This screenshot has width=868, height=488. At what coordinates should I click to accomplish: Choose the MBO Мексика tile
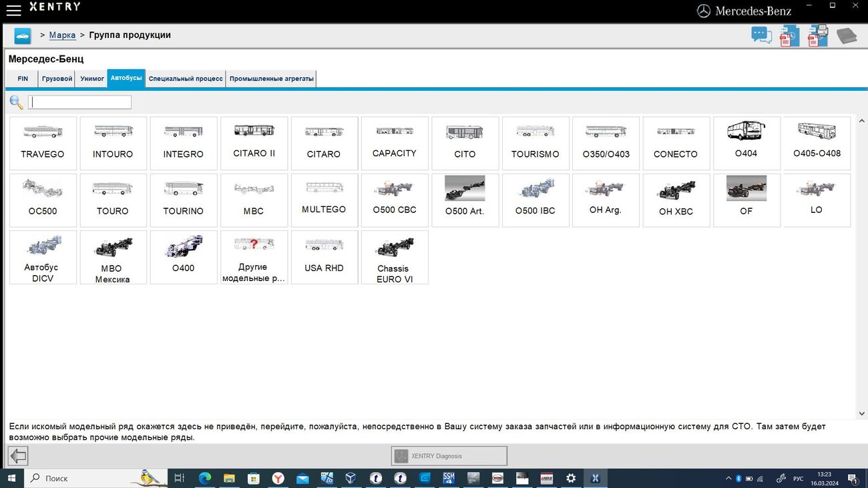point(113,257)
